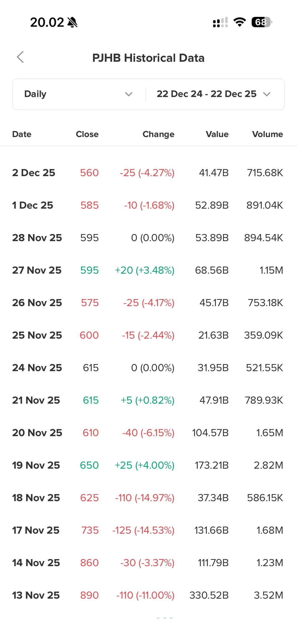This screenshot has width=297, height=644.
Task: Tap the Wi-Fi status icon
Action: 240,22
